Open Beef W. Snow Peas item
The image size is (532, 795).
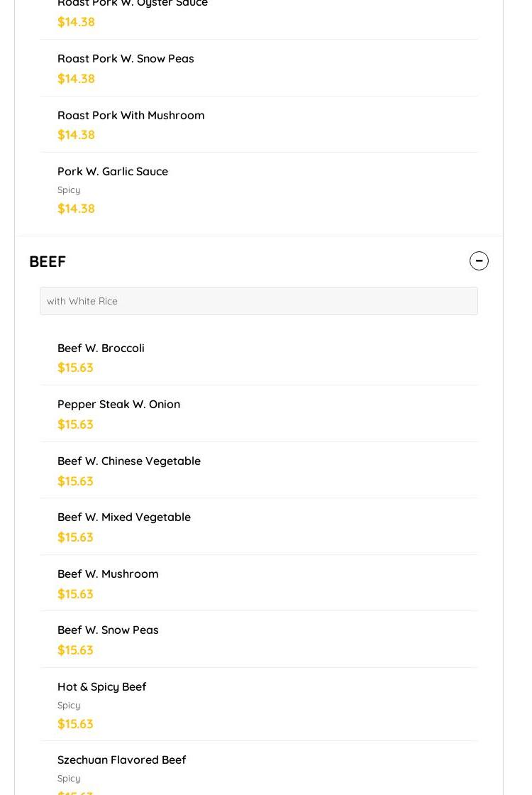[x=108, y=630]
